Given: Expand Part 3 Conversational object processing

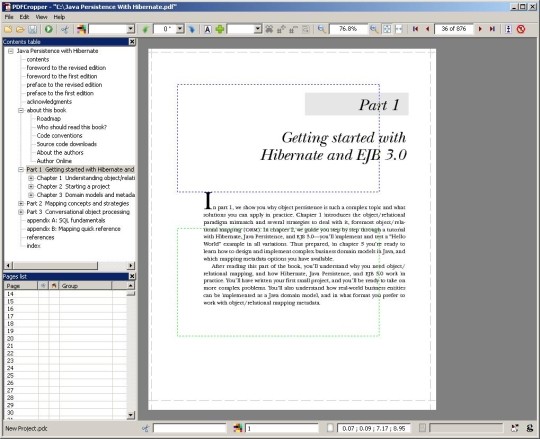Looking at the screenshot, I should [x=21, y=212].
